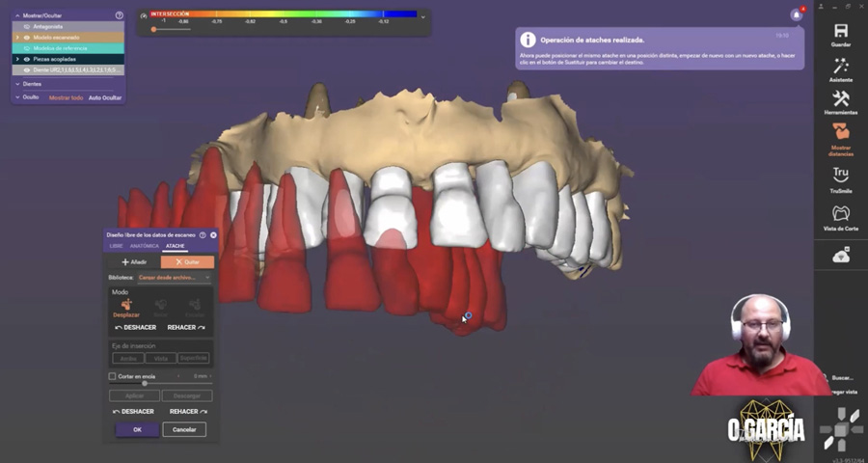
Task: Hide the Piezas acopladas layer
Action: coord(27,59)
